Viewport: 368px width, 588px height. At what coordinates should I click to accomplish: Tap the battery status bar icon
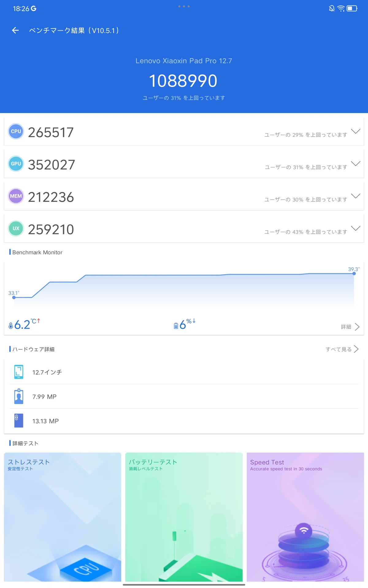[352, 9]
